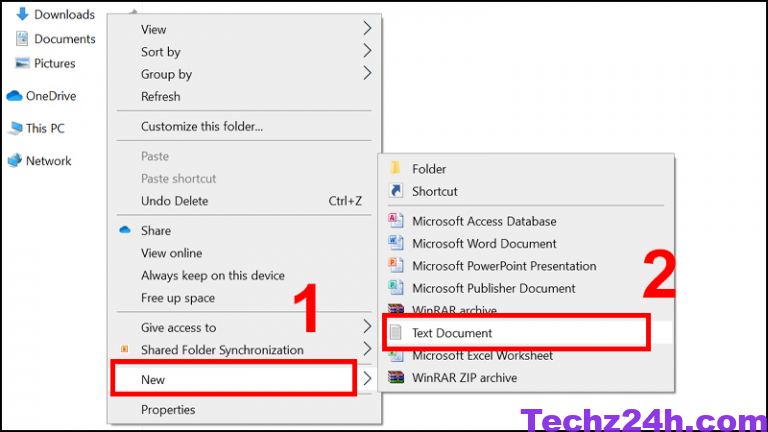This screenshot has width=768, height=432.
Task: Click the Network globe icon
Action: click(x=15, y=161)
